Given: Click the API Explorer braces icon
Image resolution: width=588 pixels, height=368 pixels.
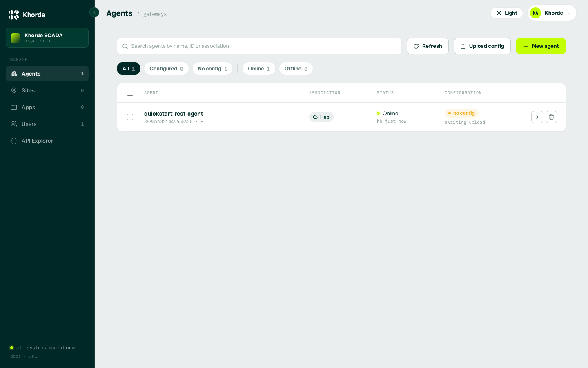Looking at the screenshot, I should coord(14,141).
